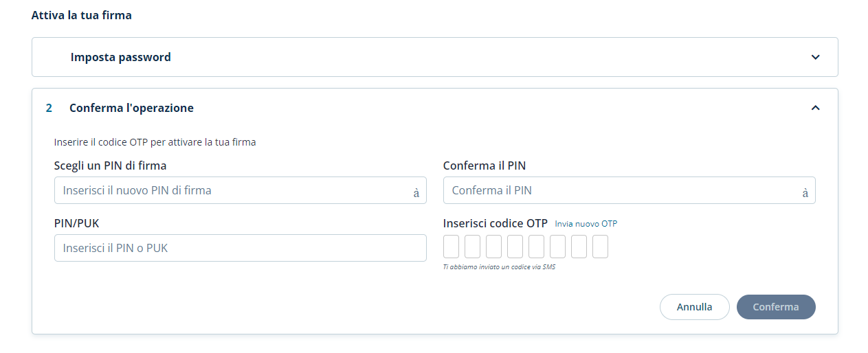Request a new code via Invia nuovo OTP
This screenshot has height=353, width=868.
[x=586, y=224]
